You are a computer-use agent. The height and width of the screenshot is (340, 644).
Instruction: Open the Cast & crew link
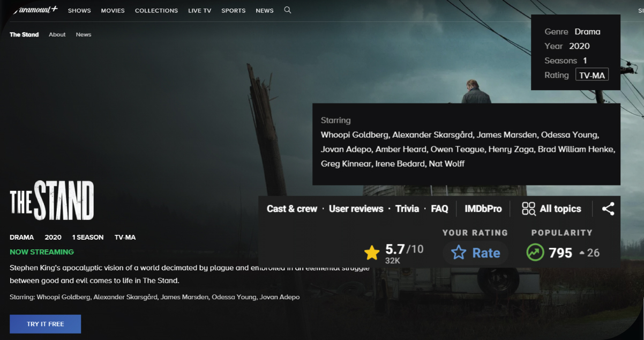(292, 209)
